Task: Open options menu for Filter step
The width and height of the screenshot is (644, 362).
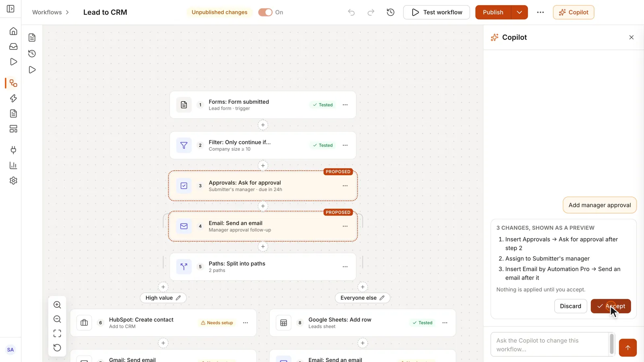Action: 345,145
